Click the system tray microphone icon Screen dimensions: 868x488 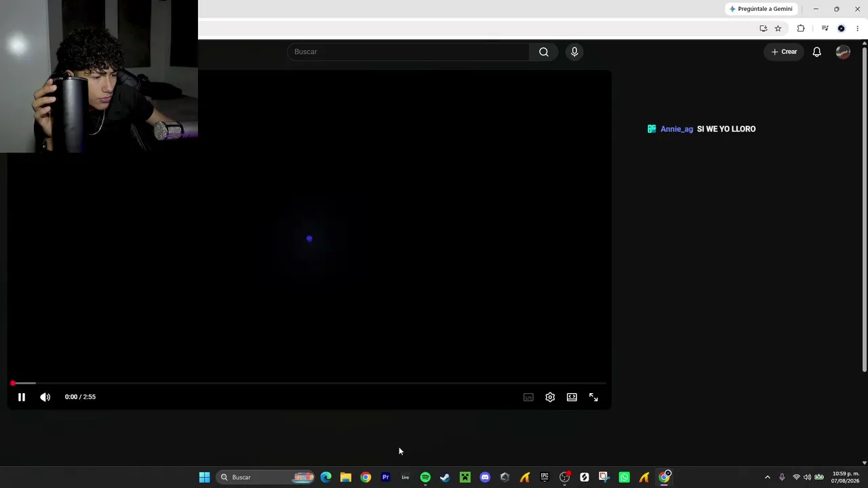pyautogui.click(x=782, y=477)
